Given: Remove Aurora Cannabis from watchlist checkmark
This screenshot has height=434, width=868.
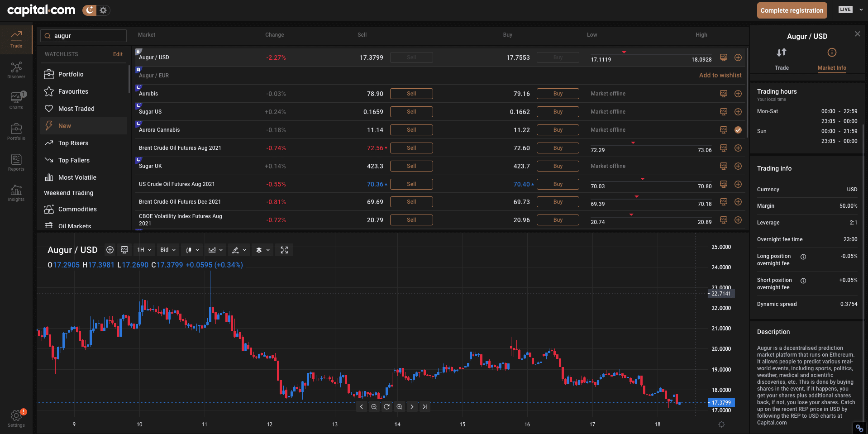Looking at the screenshot, I should [x=738, y=130].
